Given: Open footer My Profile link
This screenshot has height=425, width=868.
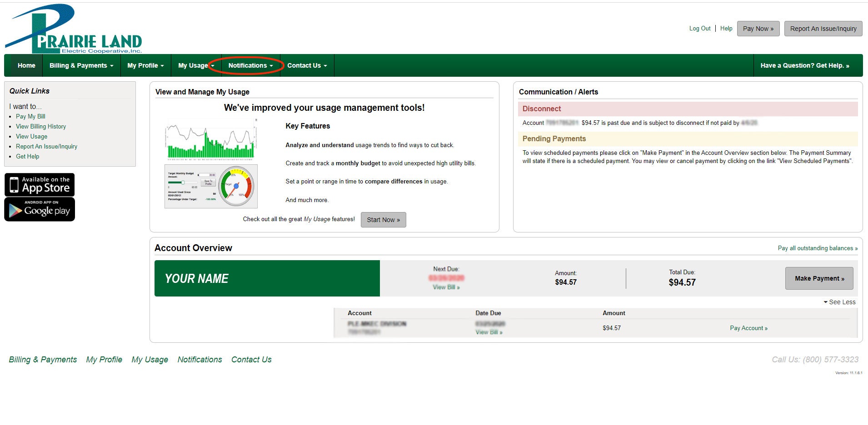Looking at the screenshot, I should pos(104,360).
